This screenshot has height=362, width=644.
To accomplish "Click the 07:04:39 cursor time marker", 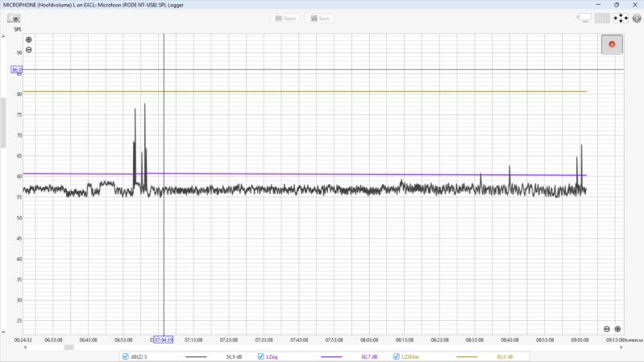I will (163, 340).
